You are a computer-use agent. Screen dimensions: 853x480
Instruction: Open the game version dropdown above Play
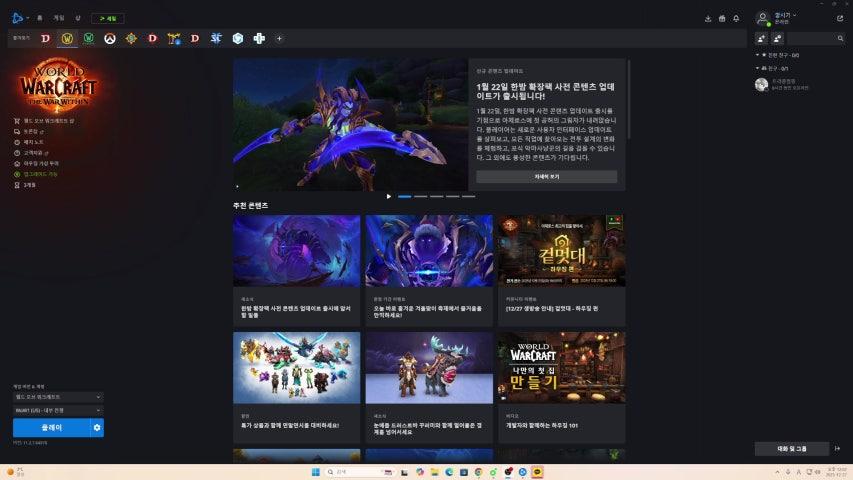tap(58, 397)
